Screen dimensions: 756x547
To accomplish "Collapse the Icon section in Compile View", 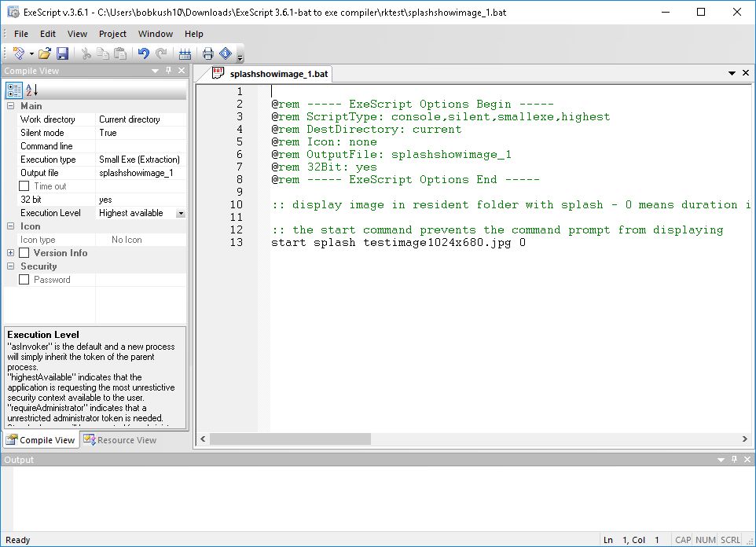I will coord(9,226).
